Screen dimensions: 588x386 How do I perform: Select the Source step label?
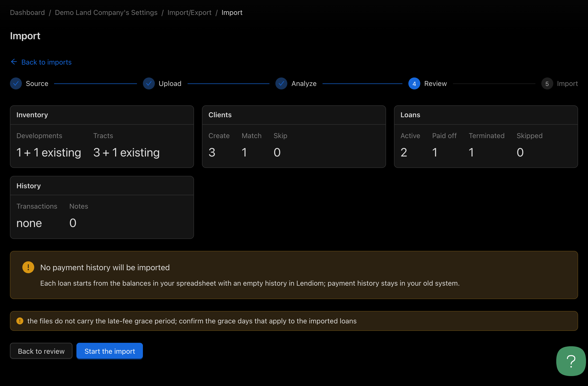click(37, 84)
